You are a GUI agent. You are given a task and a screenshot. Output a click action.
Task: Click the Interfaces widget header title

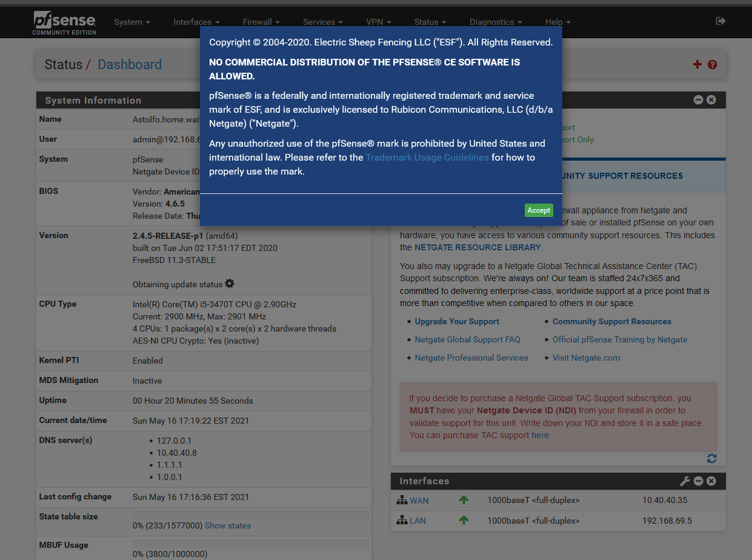point(424,481)
